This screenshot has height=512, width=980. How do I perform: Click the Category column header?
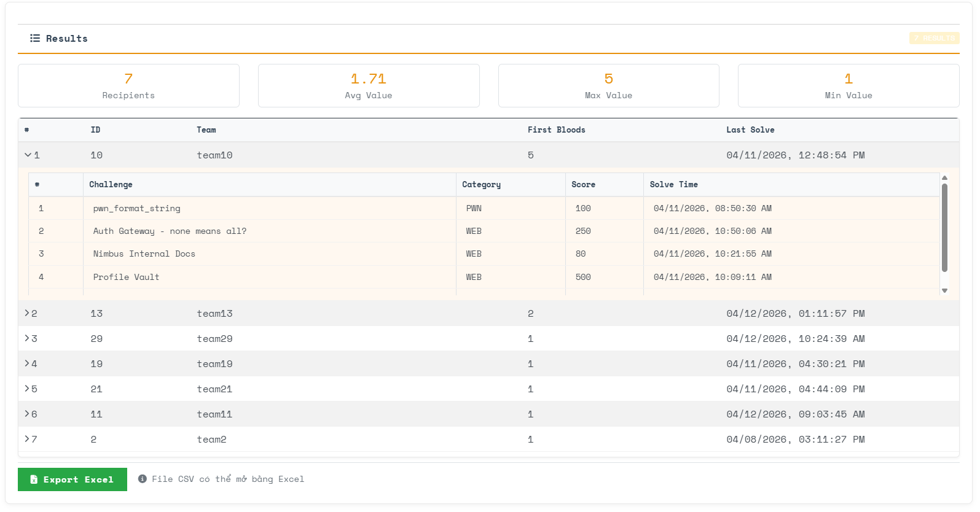click(x=481, y=184)
